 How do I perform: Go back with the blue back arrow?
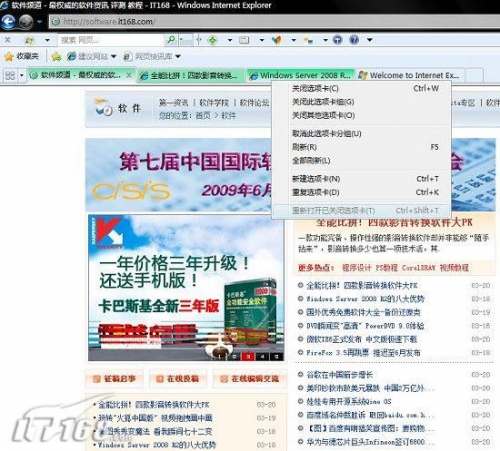click(x=9, y=22)
